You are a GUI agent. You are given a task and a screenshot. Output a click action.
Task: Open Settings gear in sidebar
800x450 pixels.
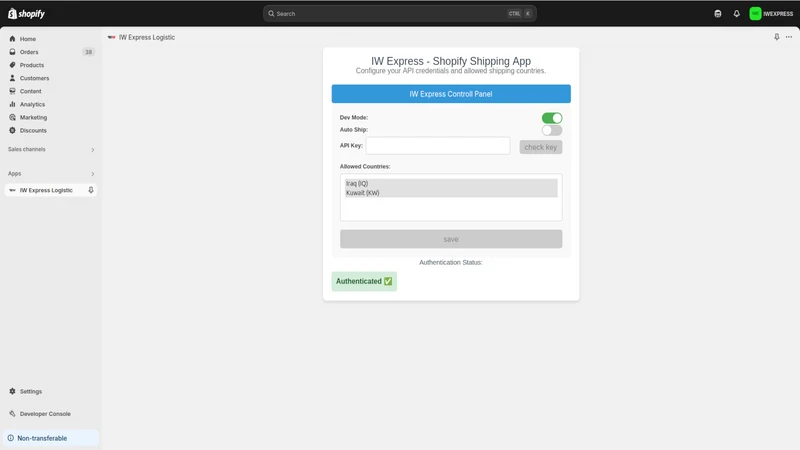[12, 391]
